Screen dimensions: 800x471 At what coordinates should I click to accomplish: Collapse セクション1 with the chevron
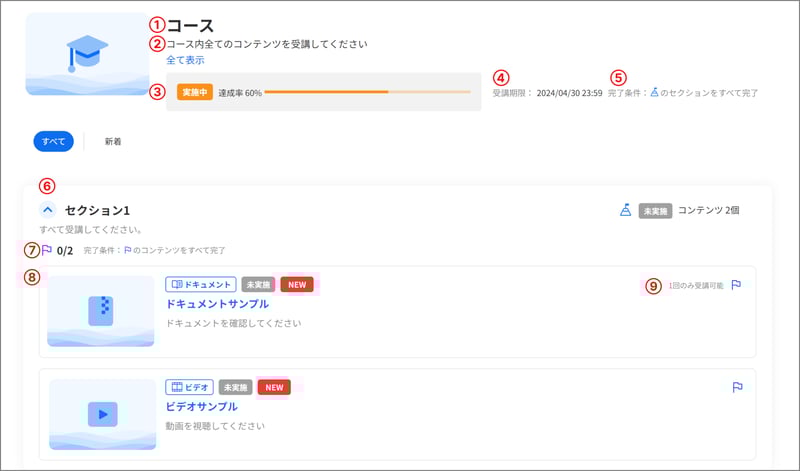(47, 210)
